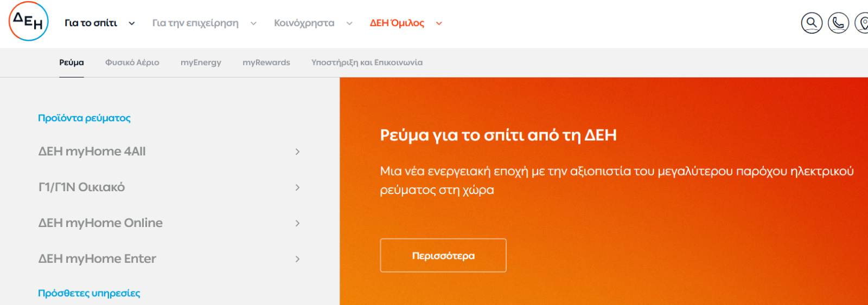Click the chevron beside ΔΕΗ myHome 4All
Screen dimensions: 868x305
click(297, 152)
